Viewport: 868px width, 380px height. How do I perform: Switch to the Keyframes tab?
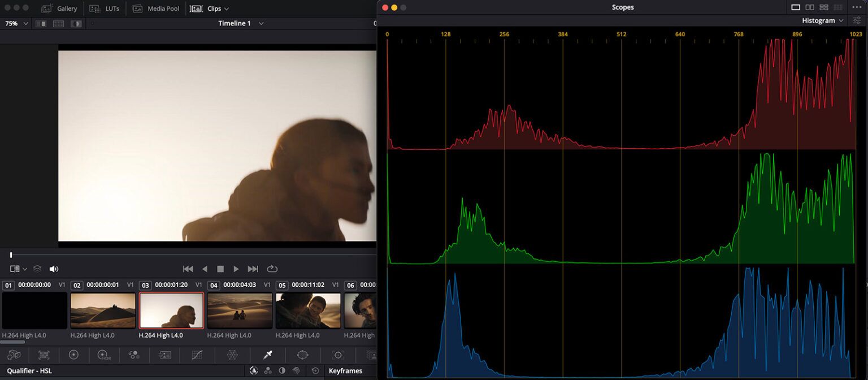coord(346,371)
